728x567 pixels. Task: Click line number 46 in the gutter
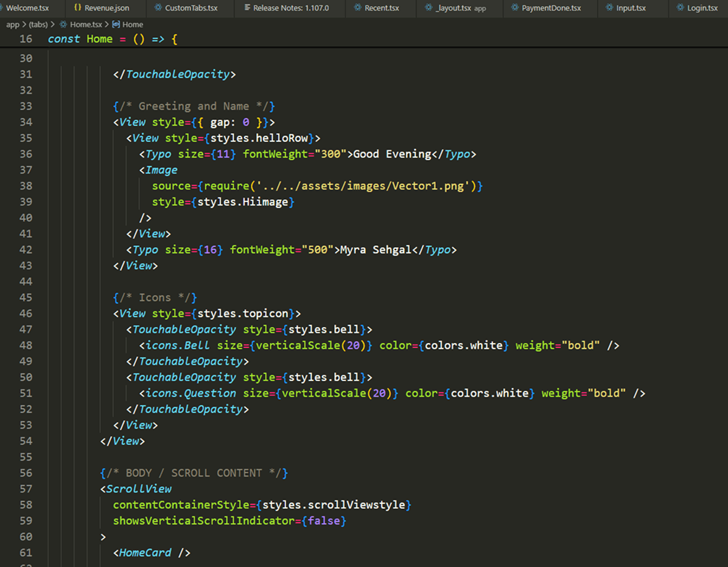click(26, 314)
